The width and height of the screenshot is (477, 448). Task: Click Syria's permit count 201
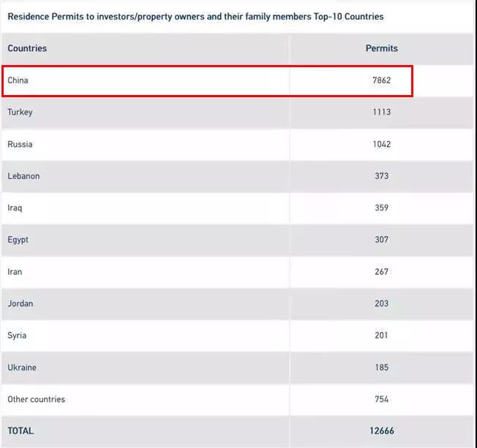[381, 335]
